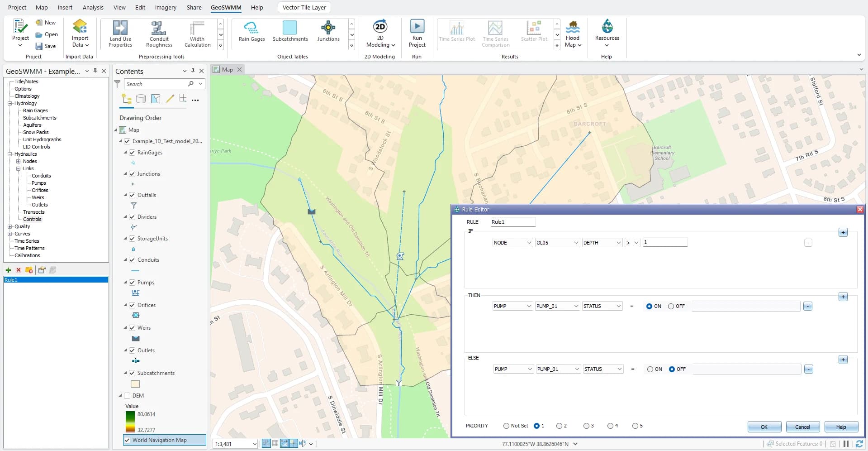Set priority to radio option 3
The width and height of the screenshot is (868, 451).
pos(586,426)
